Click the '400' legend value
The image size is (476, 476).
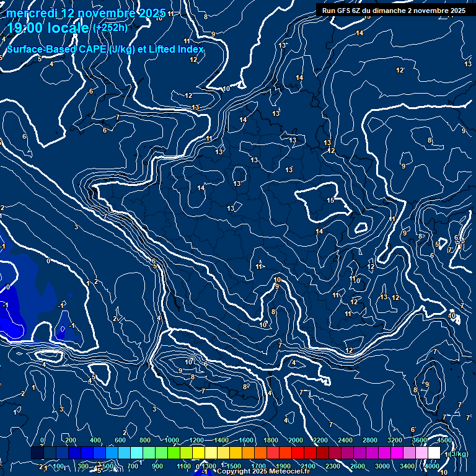95,440
